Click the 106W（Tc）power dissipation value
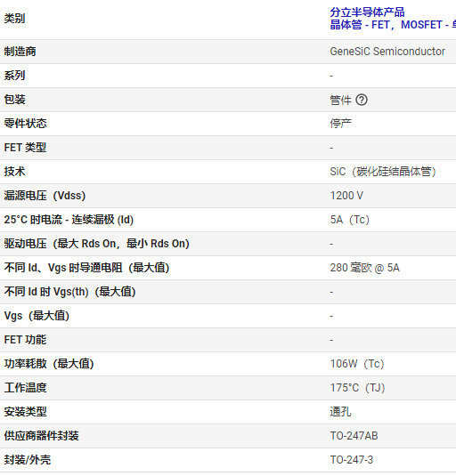 pyautogui.click(x=357, y=364)
